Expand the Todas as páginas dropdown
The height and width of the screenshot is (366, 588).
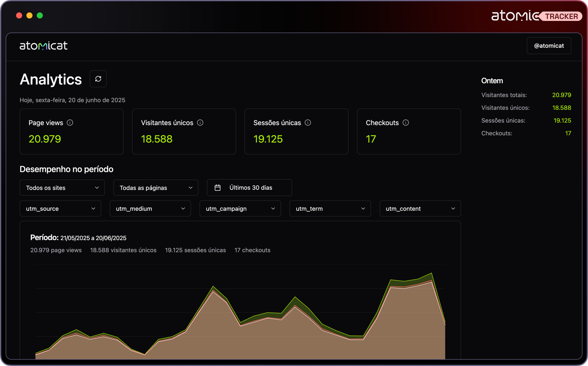click(156, 188)
